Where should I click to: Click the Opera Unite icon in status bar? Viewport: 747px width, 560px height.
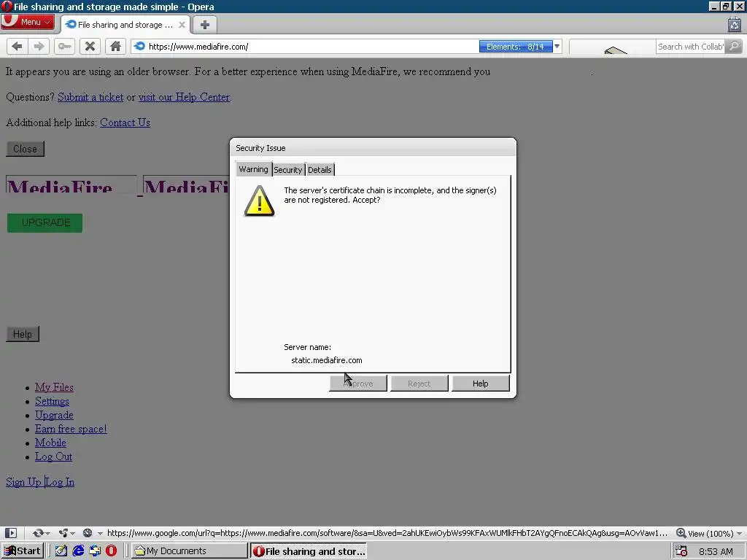63,533
